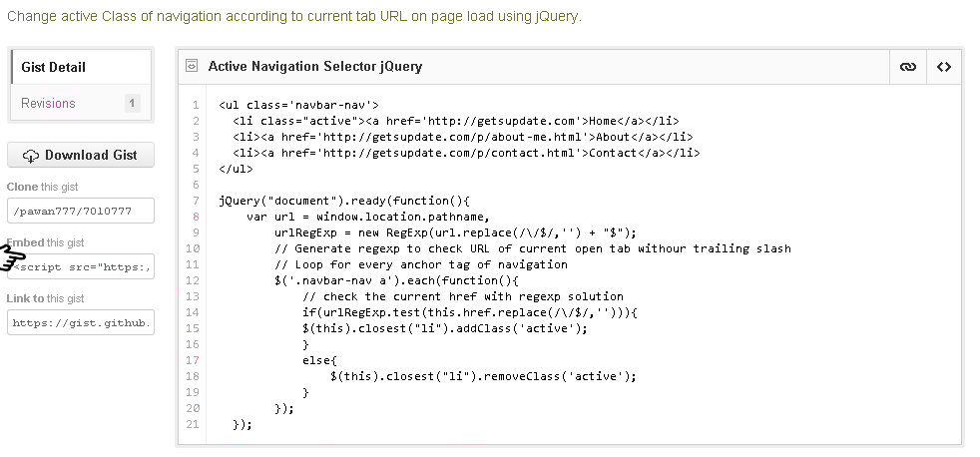The height and width of the screenshot is (457, 980).
Task: Click the Link to this gist label
Action: [x=46, y=298]
